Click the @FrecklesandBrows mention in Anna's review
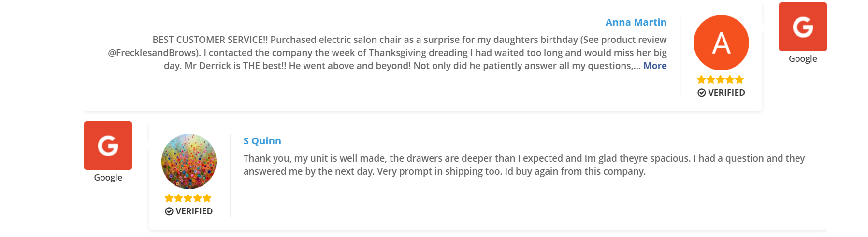868x237 pixels. (x=154, y=53)
